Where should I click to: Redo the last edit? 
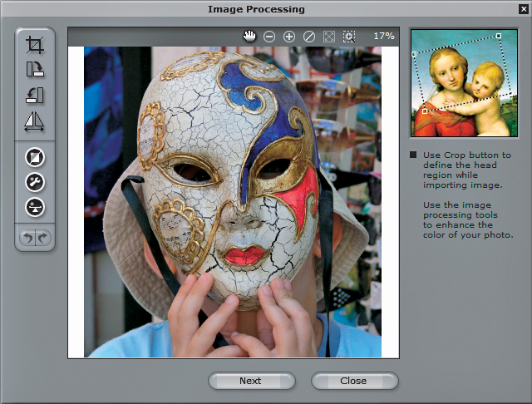43,239
